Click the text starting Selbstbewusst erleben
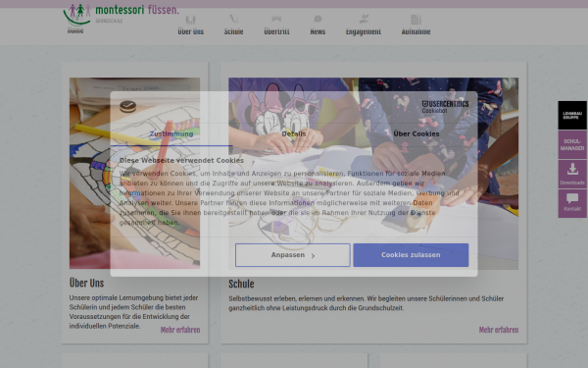Viewport: 588px width, 368px height. (366, 303)
